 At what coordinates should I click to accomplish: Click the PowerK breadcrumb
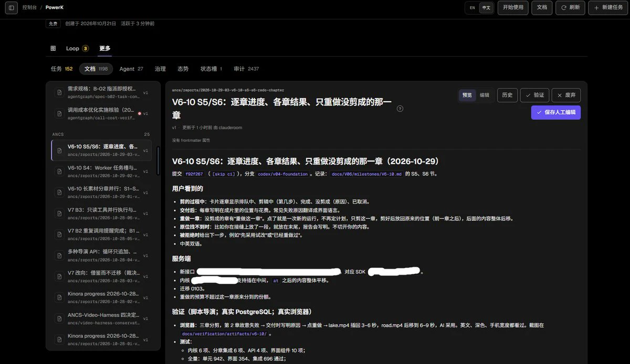[55, 7]
